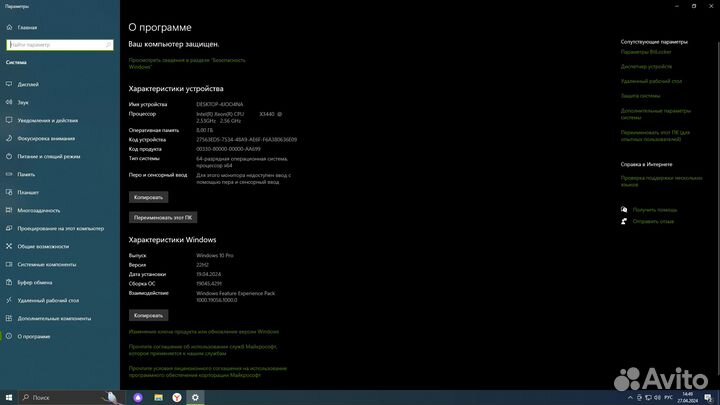Switch input language via РУС indicator

tap(669, 398)
